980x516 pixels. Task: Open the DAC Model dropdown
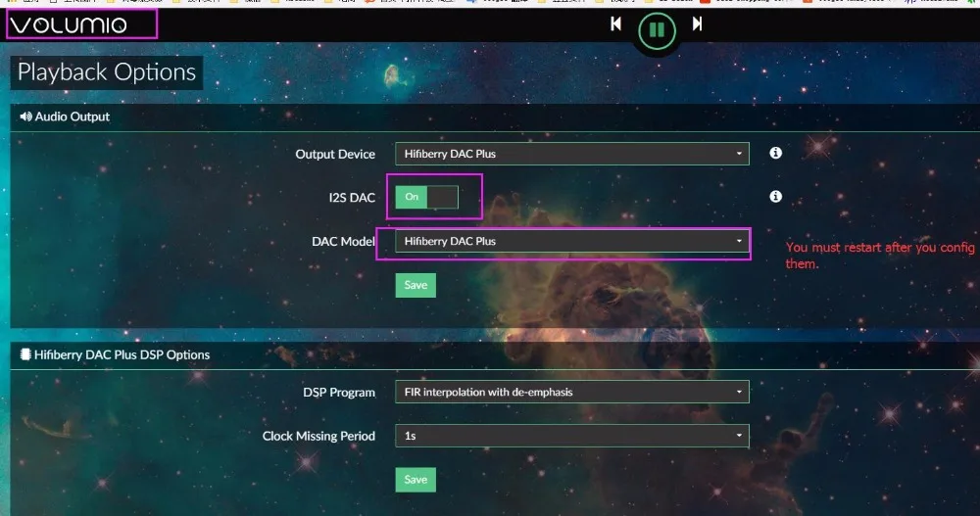572,241
